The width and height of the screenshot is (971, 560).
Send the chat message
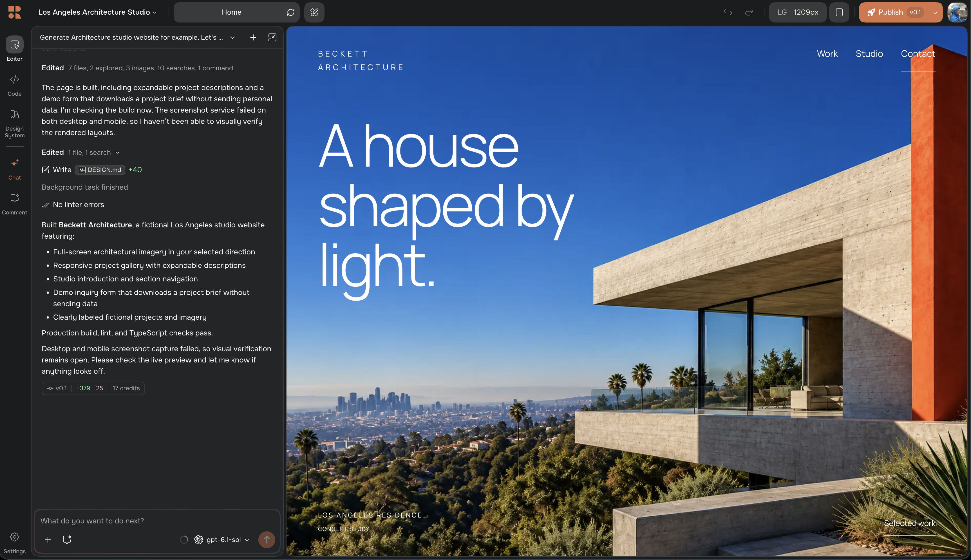(267, 540)
